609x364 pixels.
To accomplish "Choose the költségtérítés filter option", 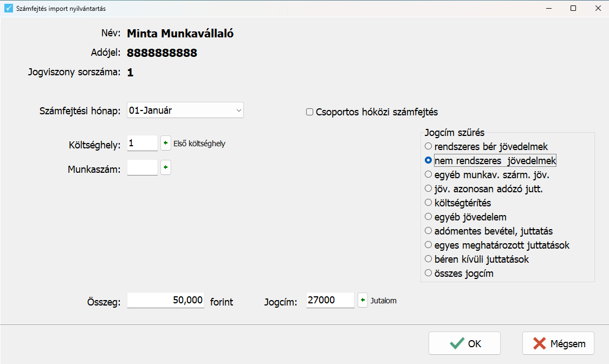I will 429,203.
